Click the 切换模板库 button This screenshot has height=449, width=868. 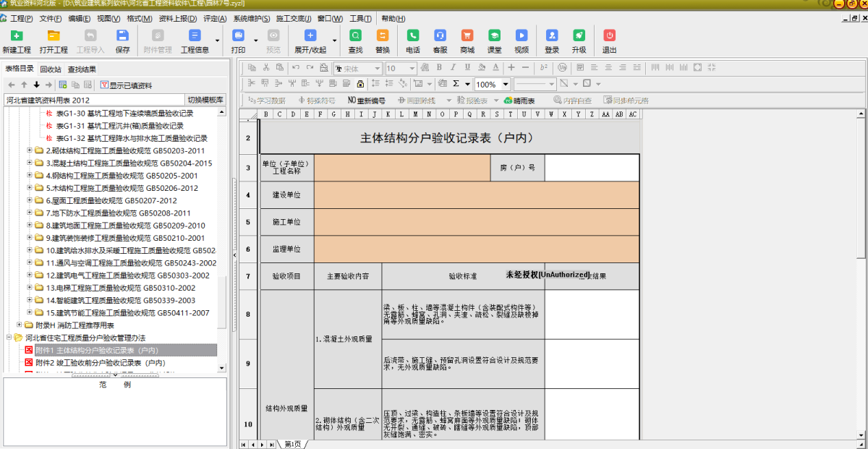pyautogui.click(x=206, y=100)
